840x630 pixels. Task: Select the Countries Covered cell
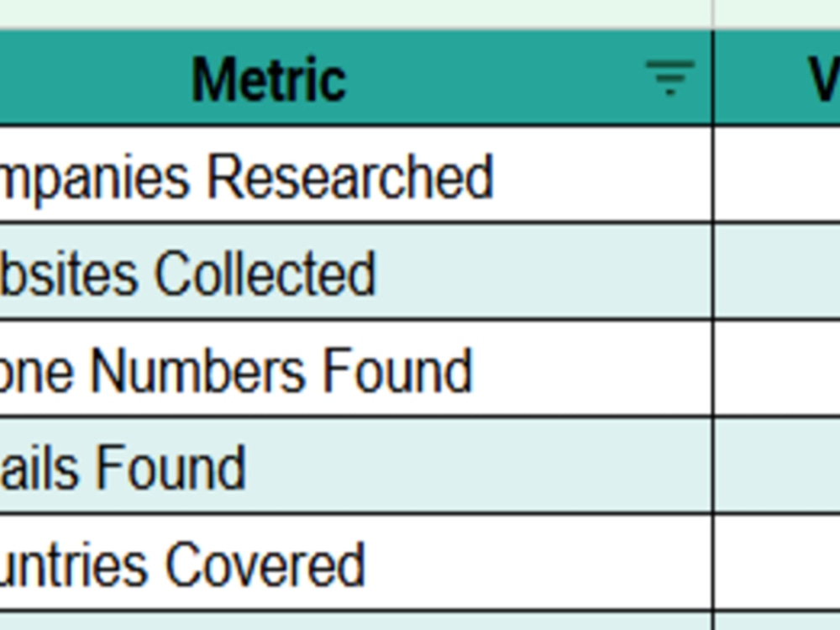pyautogui.click(x=355, y=563)
